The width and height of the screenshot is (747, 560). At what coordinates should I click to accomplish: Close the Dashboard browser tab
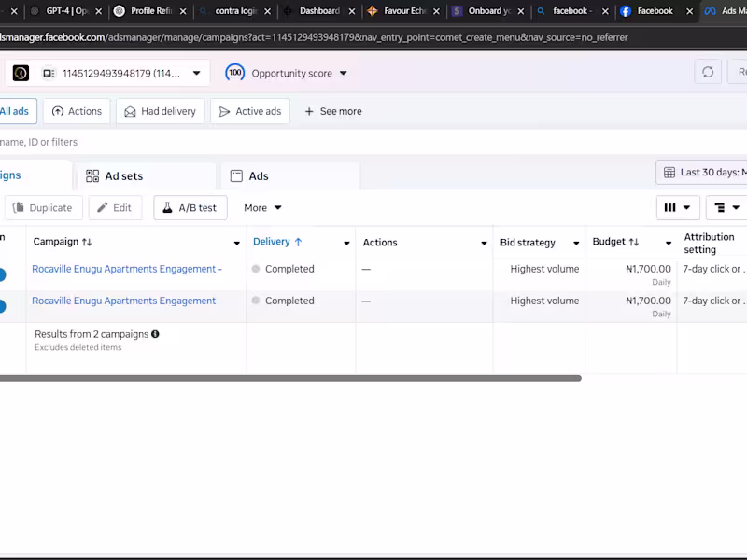pos(352,11)
